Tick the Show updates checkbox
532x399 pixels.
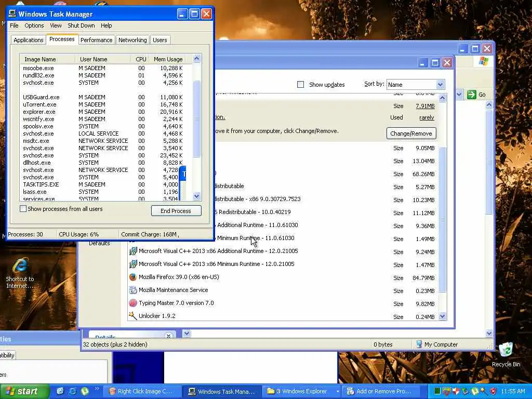(300, 85)
